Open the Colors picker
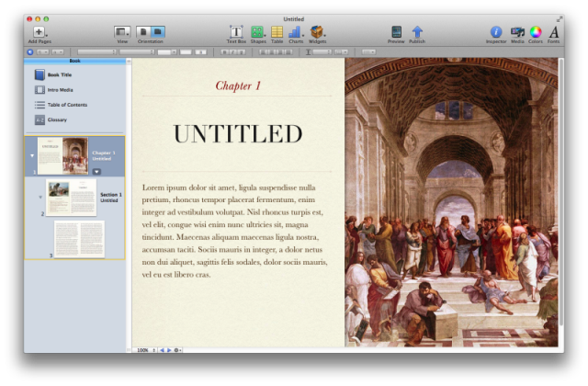This screenshot has width=588, height=386. tap(536, 32)
